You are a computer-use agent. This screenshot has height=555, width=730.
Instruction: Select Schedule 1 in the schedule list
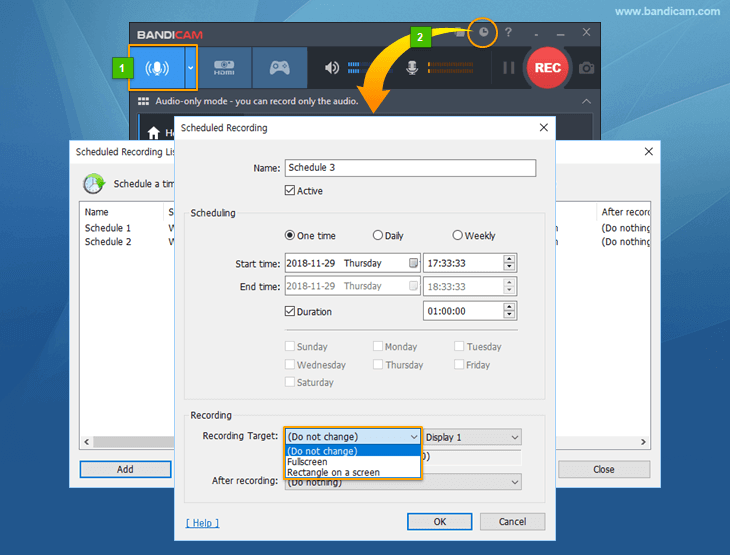(x=108, y=228)
